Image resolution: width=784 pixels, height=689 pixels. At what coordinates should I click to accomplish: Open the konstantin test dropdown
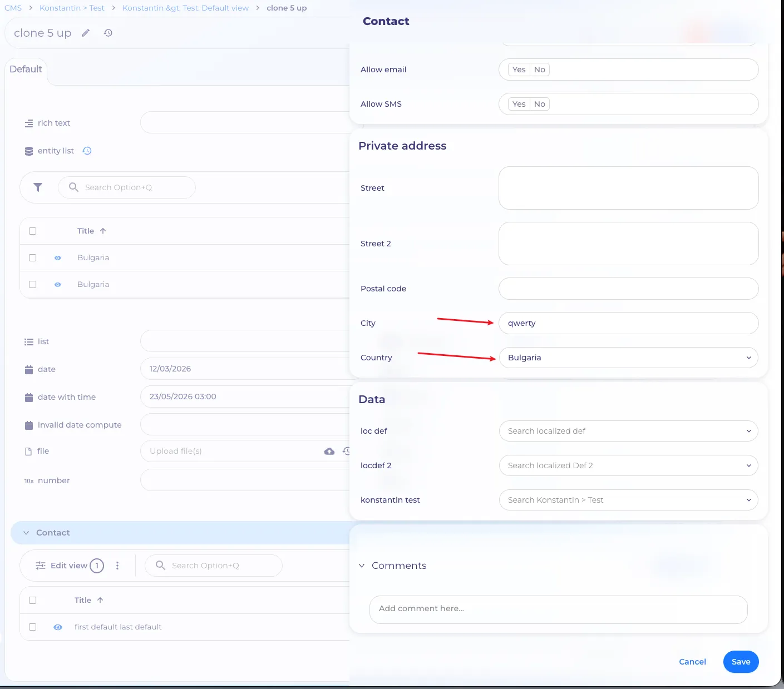coord(629,500)
